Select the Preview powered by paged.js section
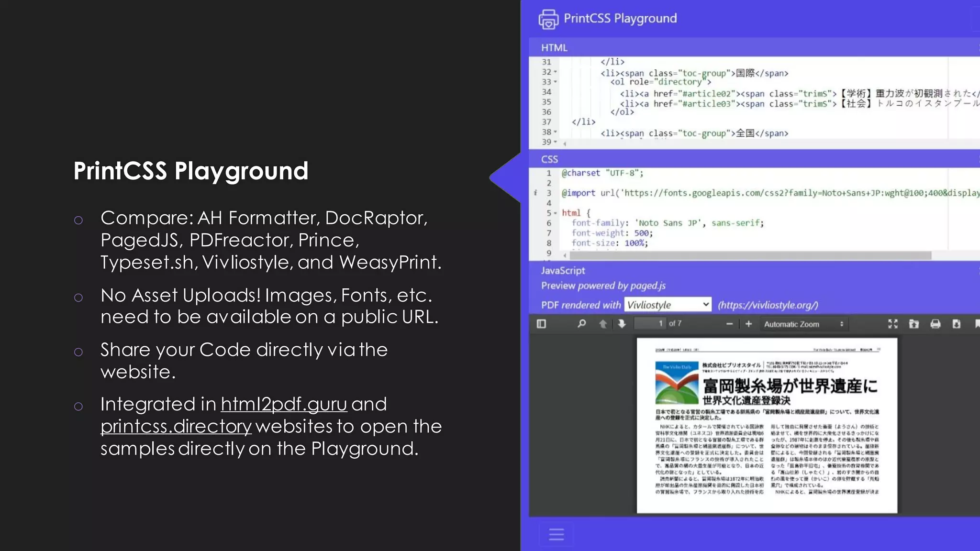Viewport: 980px width, 551px height. click(603, 286)
